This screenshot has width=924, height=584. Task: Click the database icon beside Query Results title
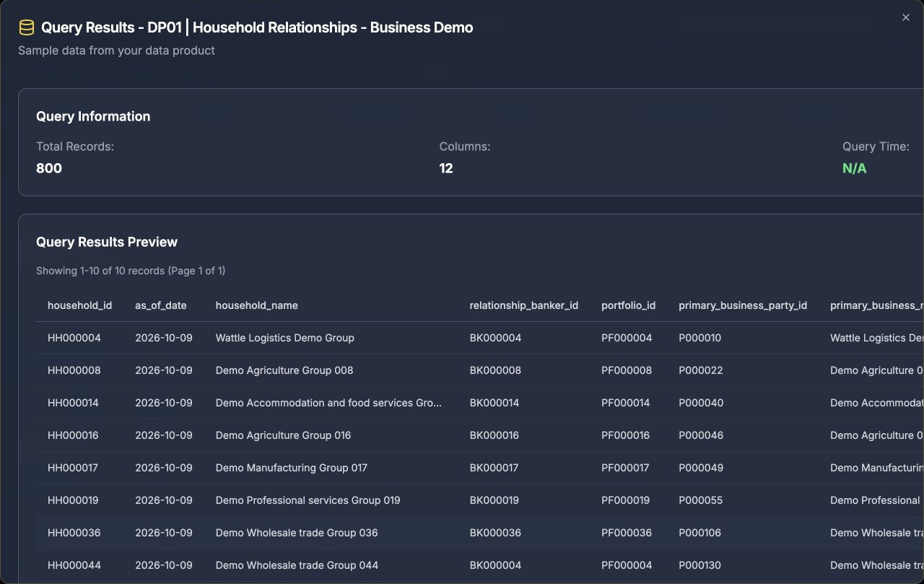(x=26, y=27)
